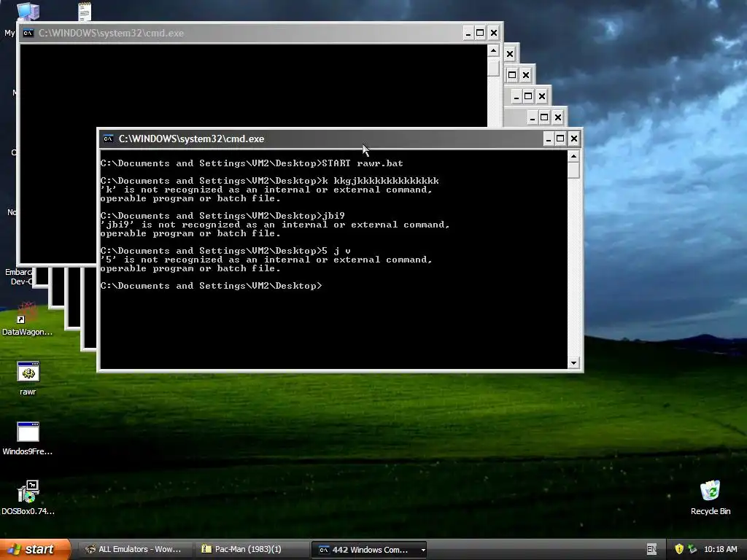Open the Start menu
The image size is (747, 560).
point(35,549)
